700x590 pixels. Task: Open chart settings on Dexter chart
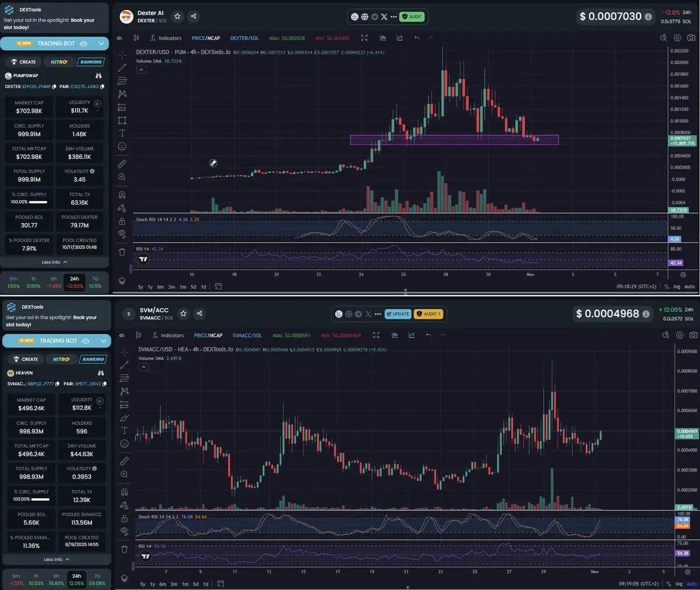(677, 38)
